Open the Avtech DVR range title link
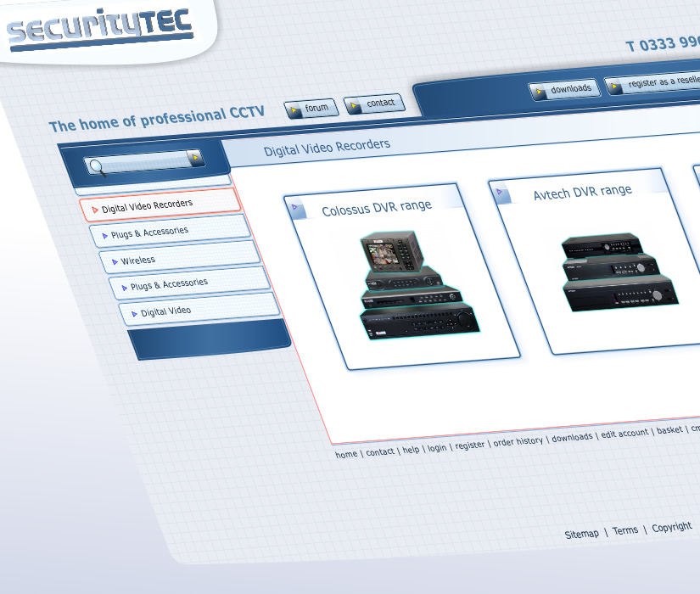The height and width of the screenshot is (594, 700). tap(583, 193)
